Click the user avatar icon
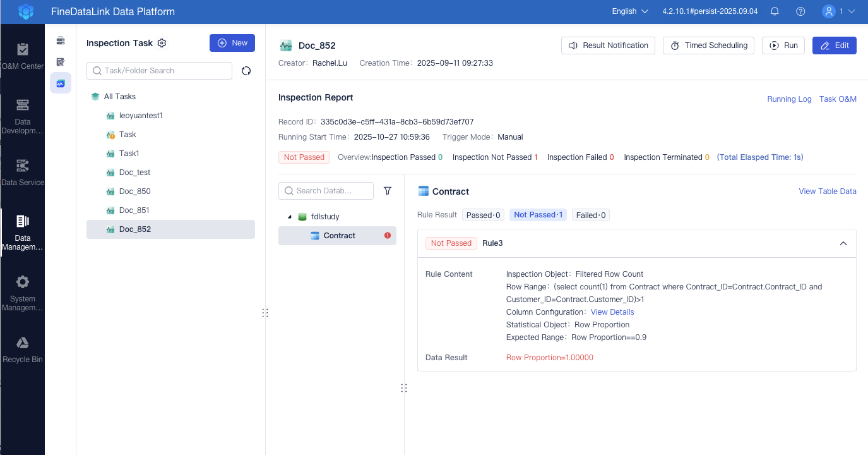 [829, 11]
